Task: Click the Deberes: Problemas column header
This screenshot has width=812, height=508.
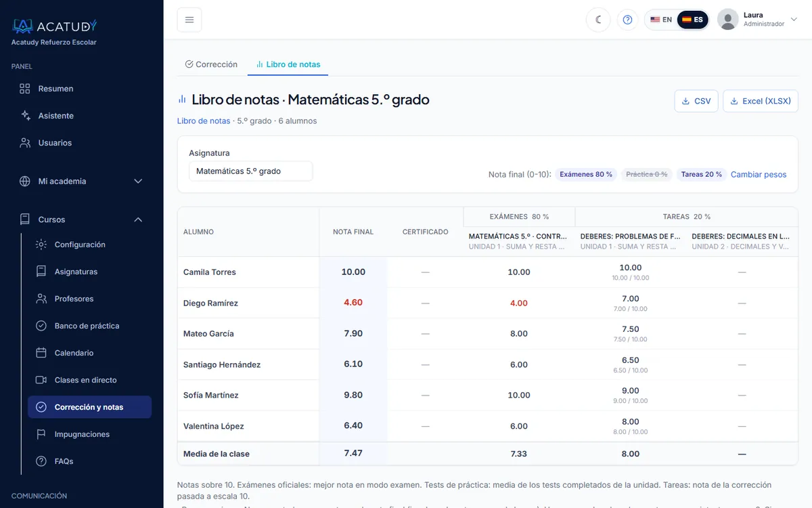Action: [630, 241]
